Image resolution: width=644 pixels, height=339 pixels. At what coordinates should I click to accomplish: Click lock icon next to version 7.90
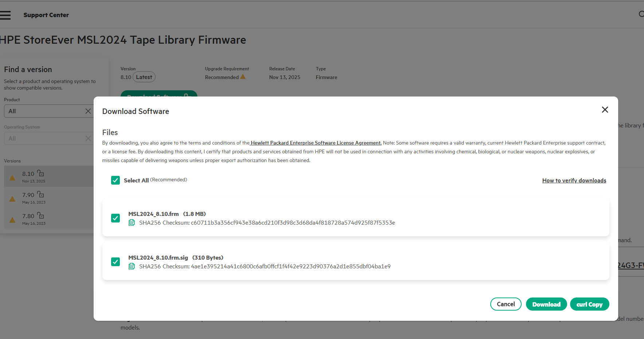click(x=40, y=194)
